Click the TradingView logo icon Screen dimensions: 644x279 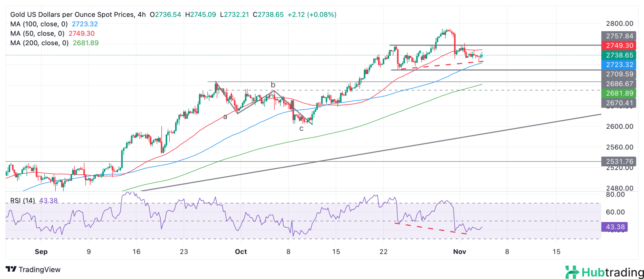pos(11,269)
